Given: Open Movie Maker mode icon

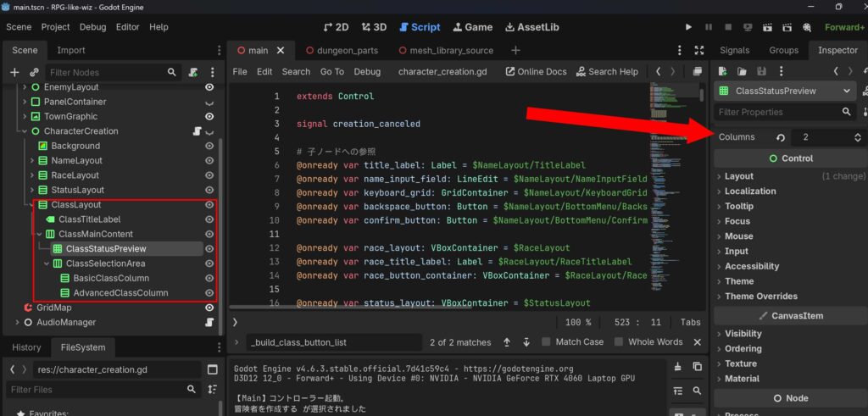Looking at the screenshot, I should [x=807, y=26].
